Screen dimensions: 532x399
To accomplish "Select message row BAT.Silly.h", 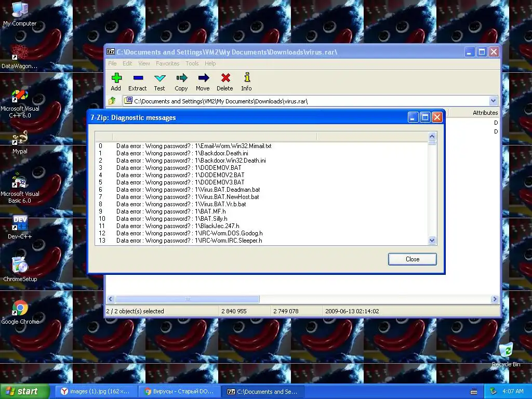I will [x=261, y=219].
